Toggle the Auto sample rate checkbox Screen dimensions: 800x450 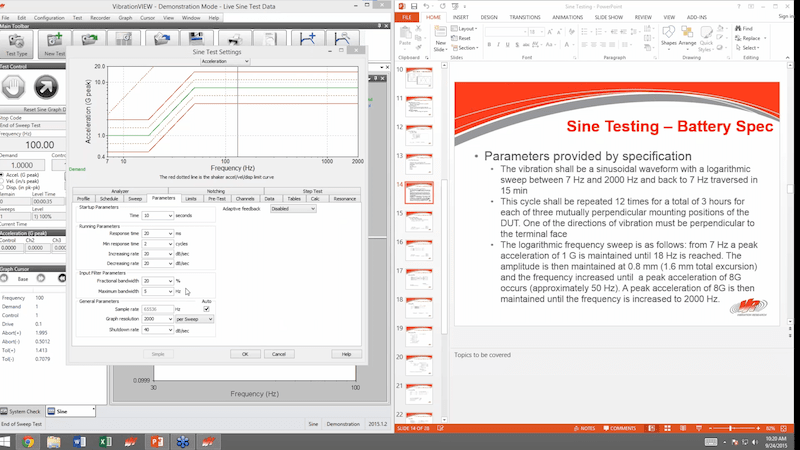point(206,309)
